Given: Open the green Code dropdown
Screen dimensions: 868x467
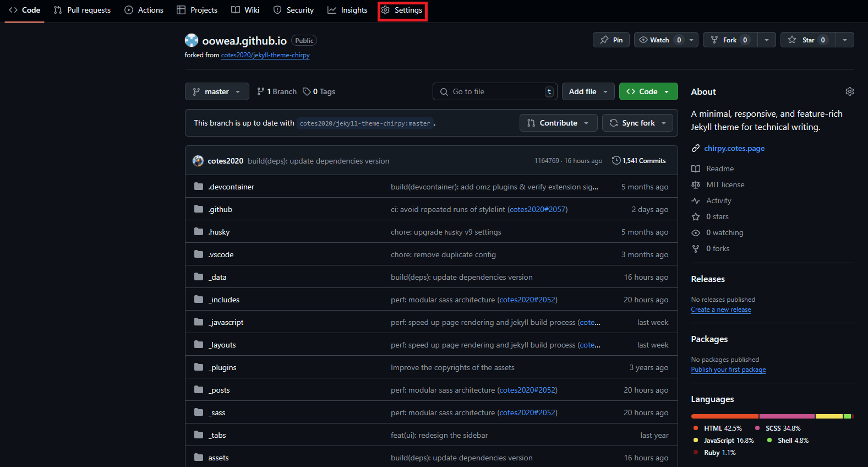Looking at the screenshot, I should (x=648, y=91).
